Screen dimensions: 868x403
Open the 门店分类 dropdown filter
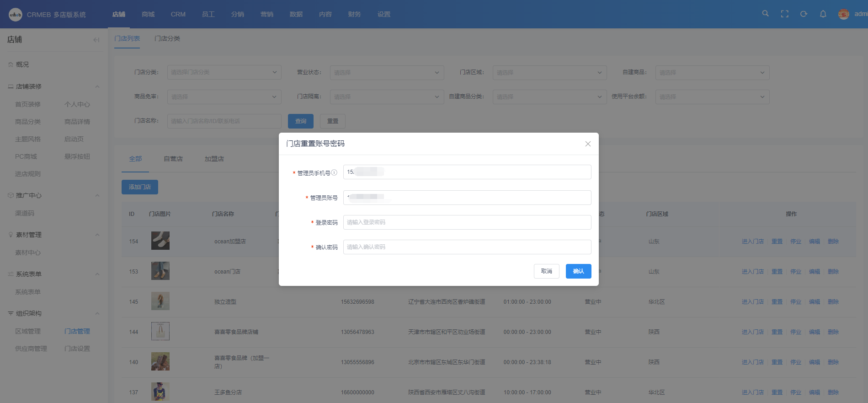(x=224, y=72)
